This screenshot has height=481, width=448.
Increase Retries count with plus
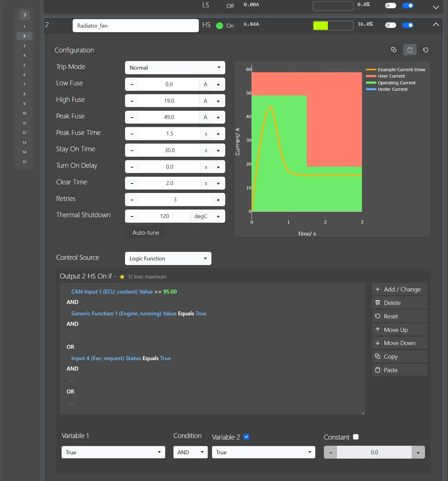coord(218,200)
